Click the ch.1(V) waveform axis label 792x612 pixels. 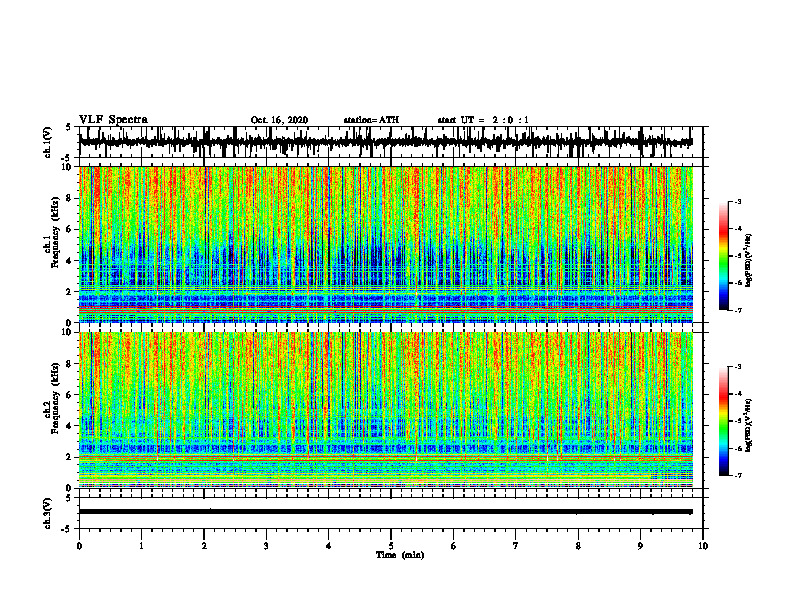[x=47, y=142]
